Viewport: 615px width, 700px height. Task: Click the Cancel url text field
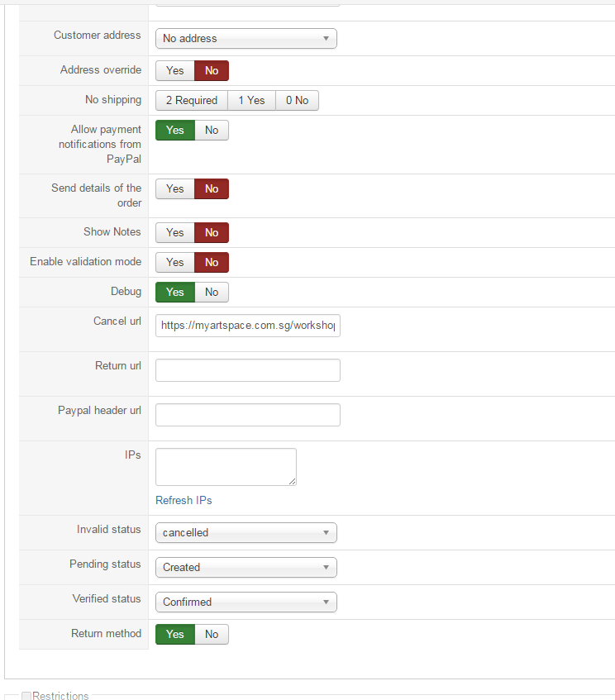click(x=247, y=326)
